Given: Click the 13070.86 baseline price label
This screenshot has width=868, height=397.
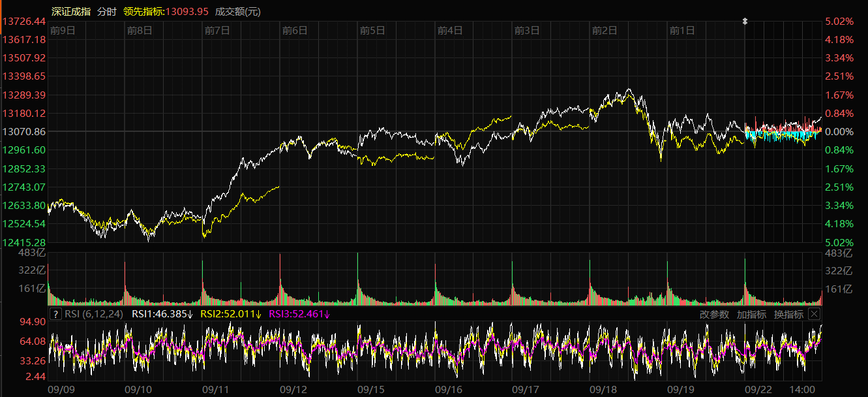Looking at the screenshot, I should point(23,132).
